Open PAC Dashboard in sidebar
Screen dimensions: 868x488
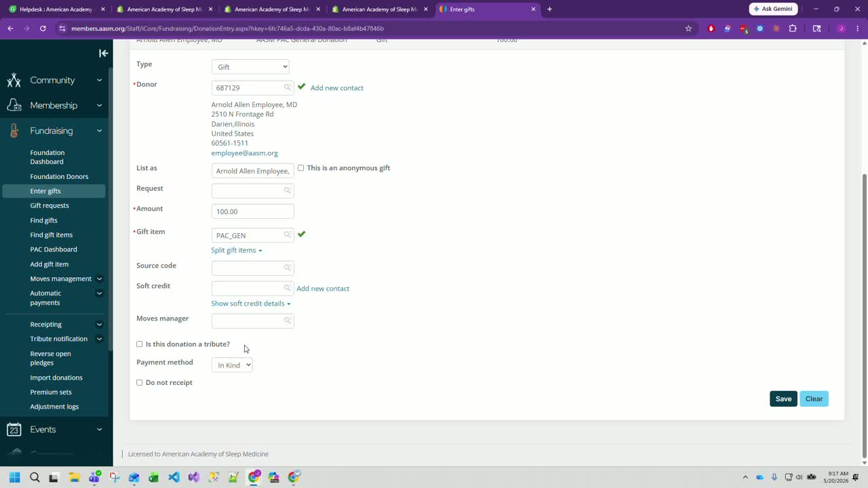tap(54, 249)
